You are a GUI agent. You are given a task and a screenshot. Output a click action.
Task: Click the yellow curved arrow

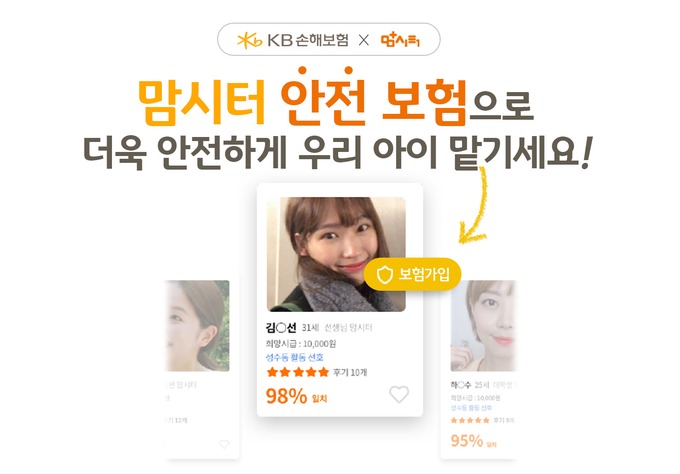474,204
